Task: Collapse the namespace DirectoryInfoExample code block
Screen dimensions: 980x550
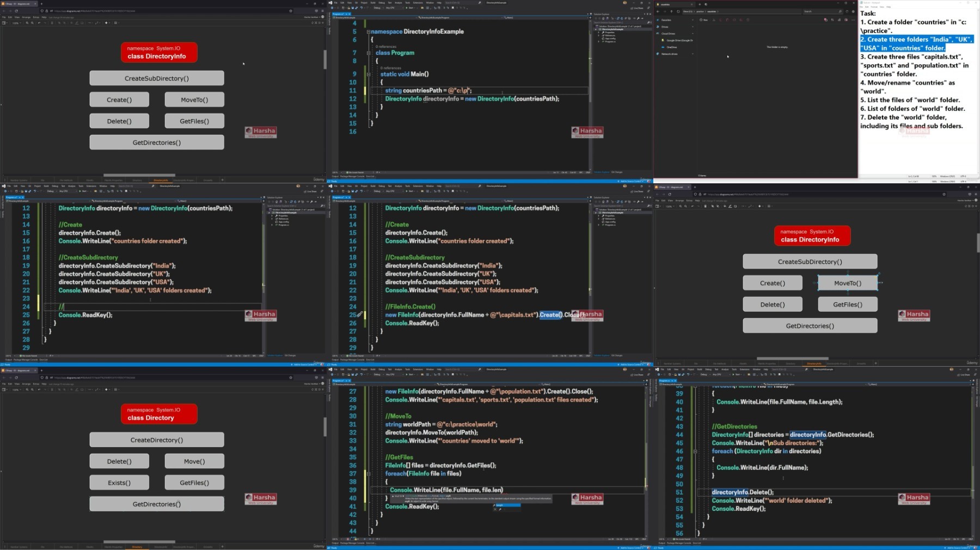Action: 368,32
